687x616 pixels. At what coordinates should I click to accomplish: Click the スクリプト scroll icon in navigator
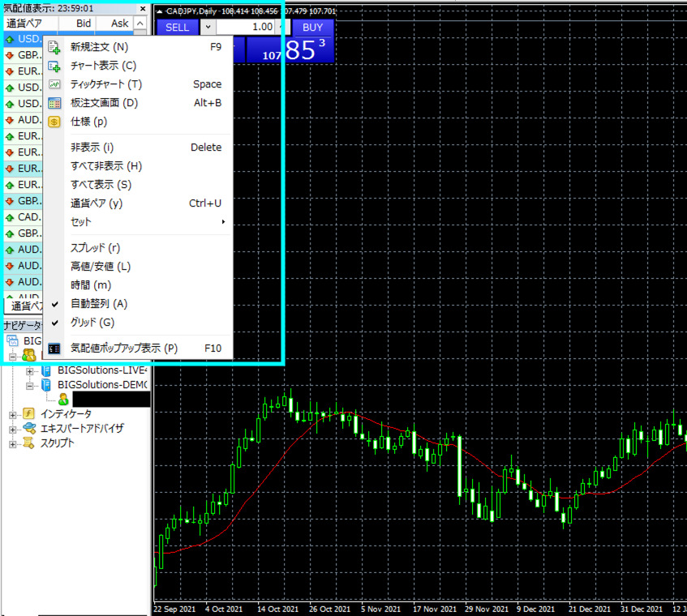[28, 443]
